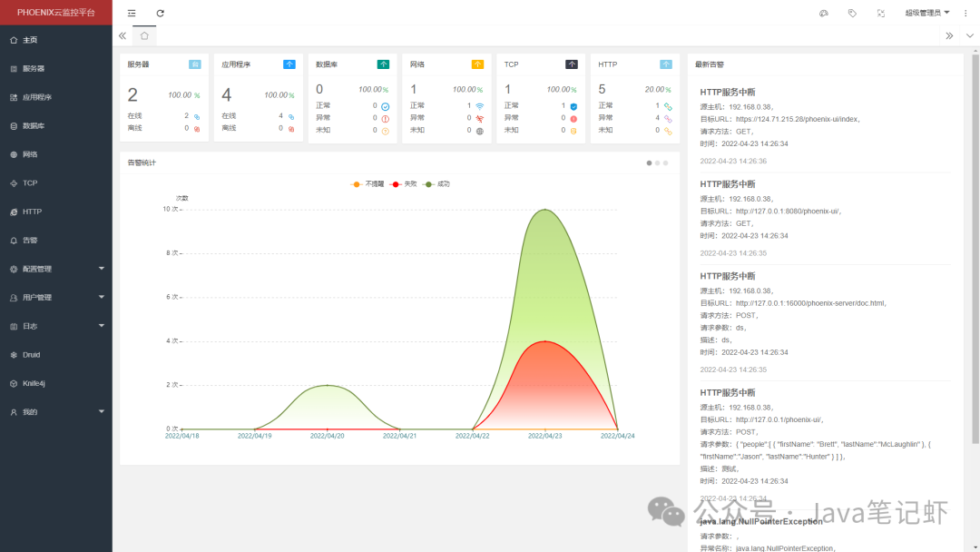
Task: Open the HTTP sidebar menu item
Action: [x=56, y=212]
